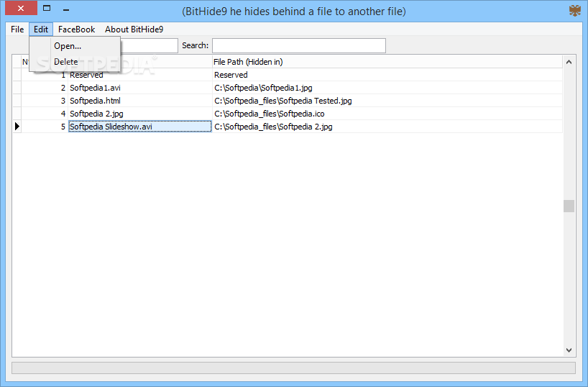Select the Softpedia 2.jpg name cell in row 4
The image size is (588, 387).
coord(140,114)
